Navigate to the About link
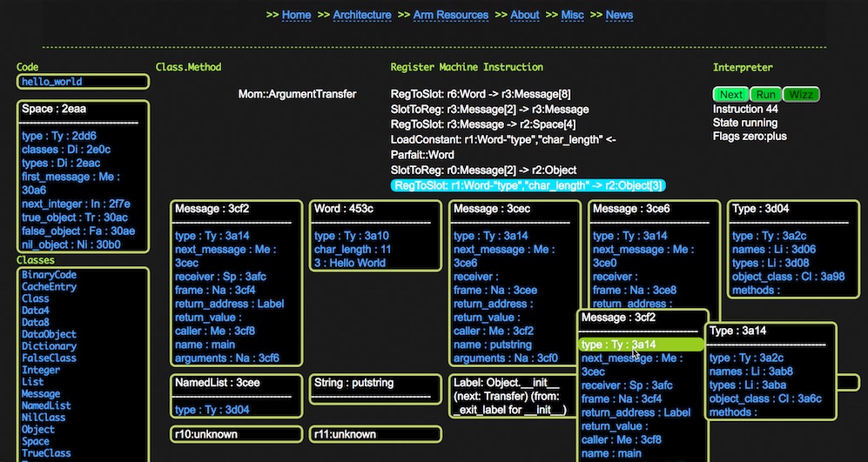 tap(524, 15)
